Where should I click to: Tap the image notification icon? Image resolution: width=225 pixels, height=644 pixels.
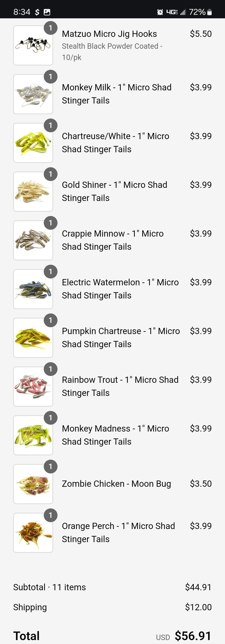point(47,12)
